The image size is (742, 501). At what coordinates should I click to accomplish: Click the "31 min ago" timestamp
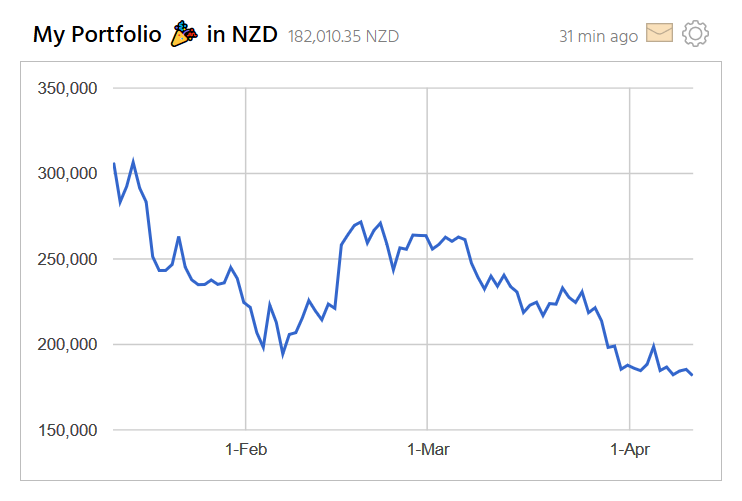[598, 36]
